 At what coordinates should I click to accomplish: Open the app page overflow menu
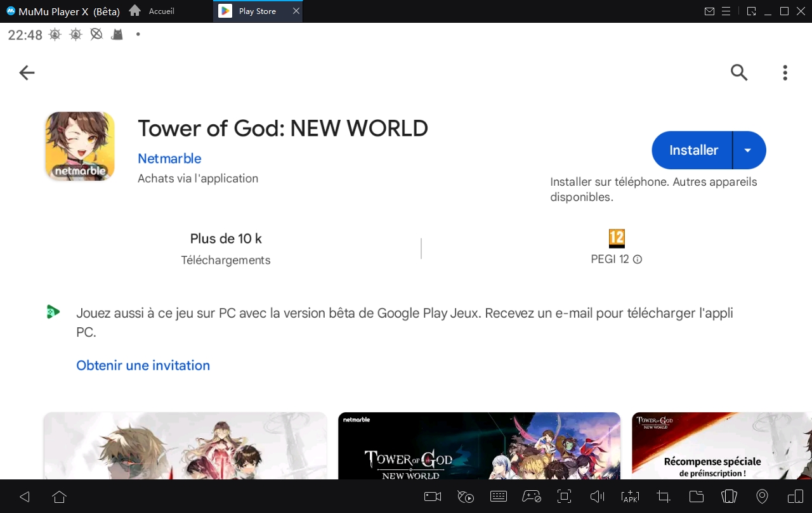(x=785, y=72)
